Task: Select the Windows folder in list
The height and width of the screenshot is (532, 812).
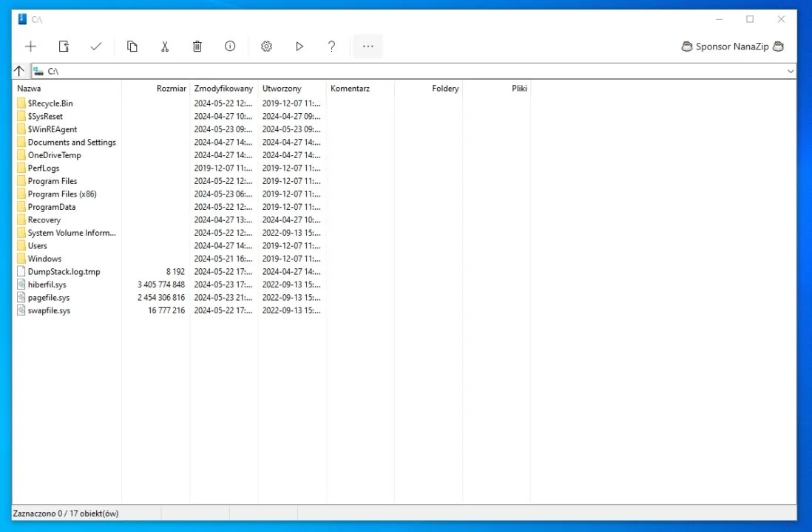Action: [x=44, y=259]
